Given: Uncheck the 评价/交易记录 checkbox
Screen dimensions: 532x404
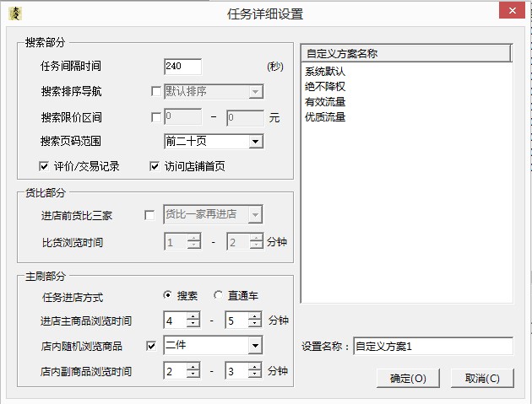Looking at the screenshot, I should pyautogui.click(x=44, y=166).
